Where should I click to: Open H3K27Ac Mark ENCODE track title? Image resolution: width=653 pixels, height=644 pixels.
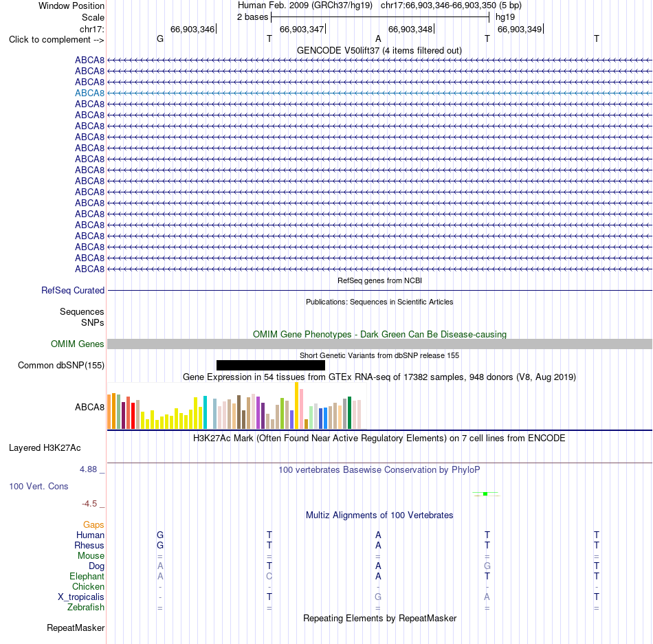[379, 438]
